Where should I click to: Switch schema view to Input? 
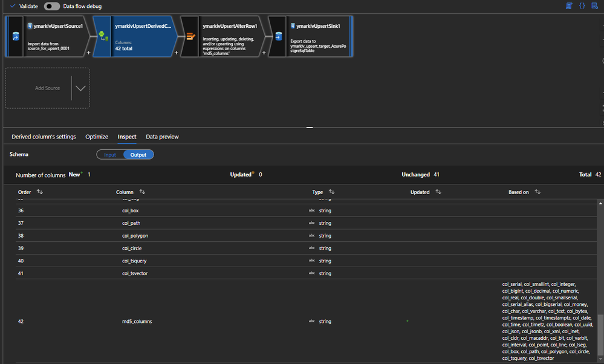click(x=110, y=155)
